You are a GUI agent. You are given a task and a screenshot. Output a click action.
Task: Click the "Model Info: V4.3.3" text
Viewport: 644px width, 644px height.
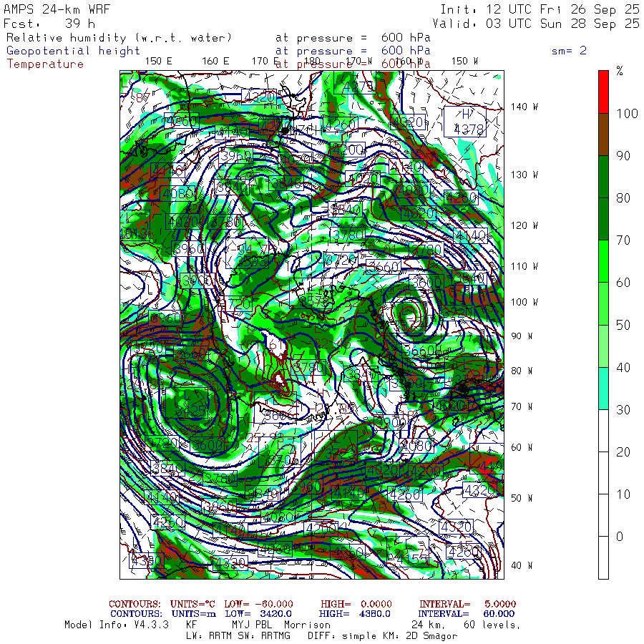pos(117,625)
